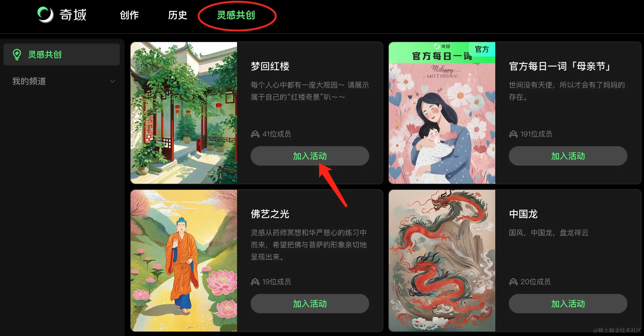Click the 官方 badge on Mother's Day card
Viewport: 644px width, 336px height.
pyautogui.click(x=482, y=49)
